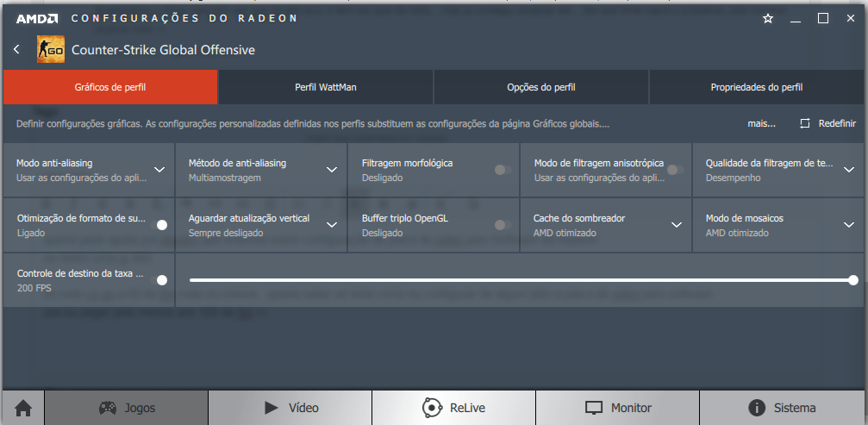This screenshot has height=425, width=868.
Task: Toggle Buffer triplo OpenGL switch
Action: (503, 225)
